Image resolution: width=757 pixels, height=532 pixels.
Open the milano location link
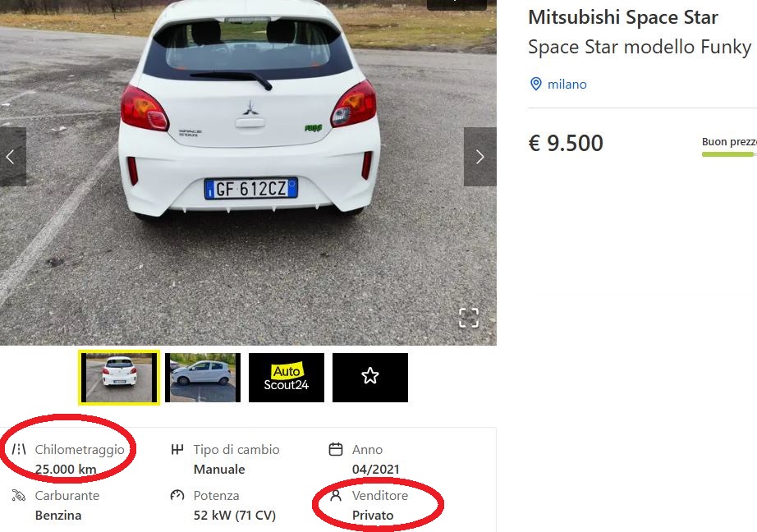coord(567,84)
